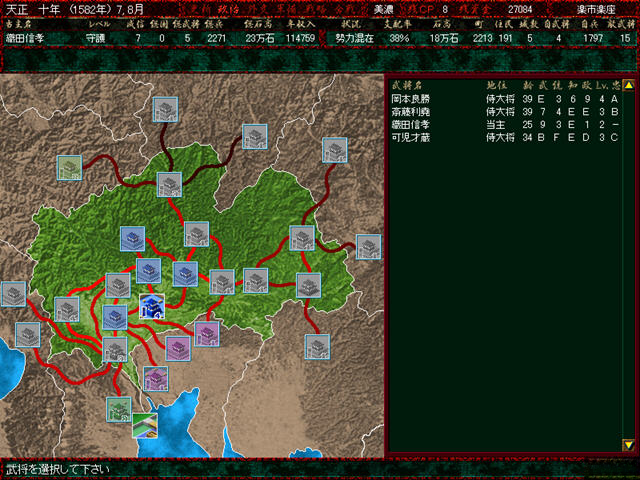Click the 勢力混在 status value
640x480 pixels.
pyautogui.click(x=354, y=39)
